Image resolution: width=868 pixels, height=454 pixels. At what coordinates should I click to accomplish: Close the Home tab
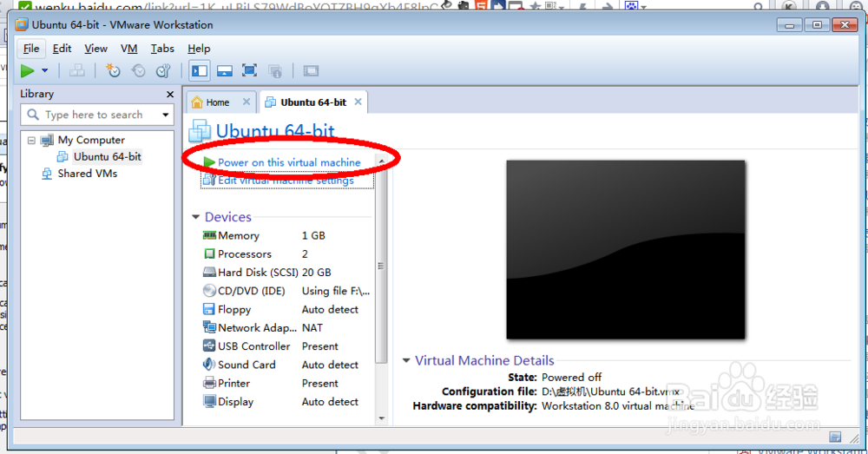click(x=247, y=102)
